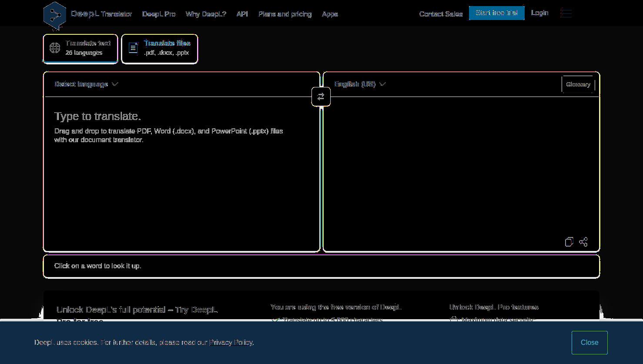Click the globe icon in Translate text
The image size is (643, 364).
click(x=55, y=48)
